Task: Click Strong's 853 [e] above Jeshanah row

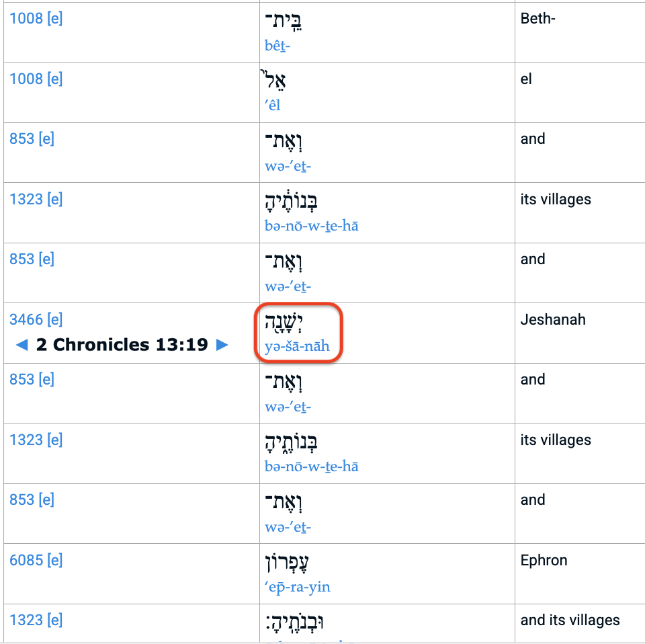Action: pyautogui.click(x=32, y=259)
